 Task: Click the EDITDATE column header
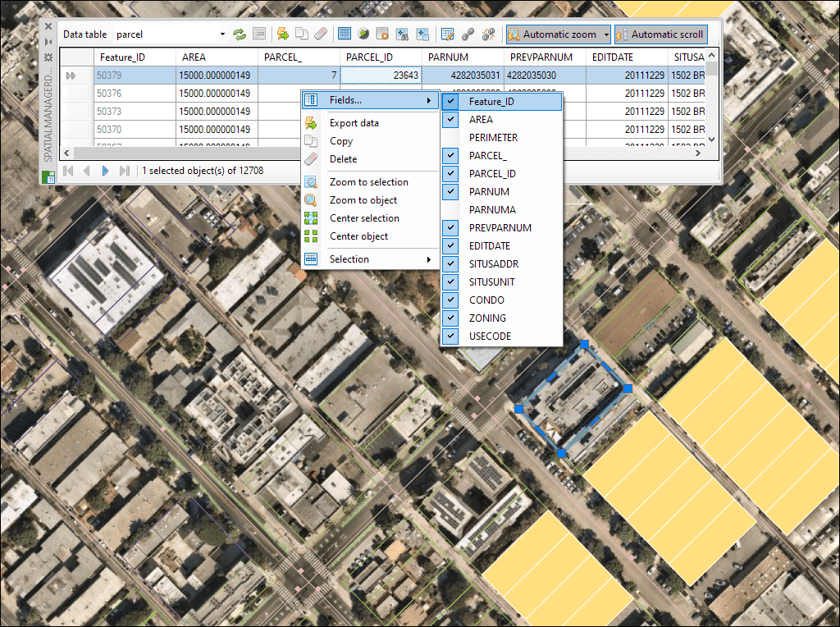point(627,57)
